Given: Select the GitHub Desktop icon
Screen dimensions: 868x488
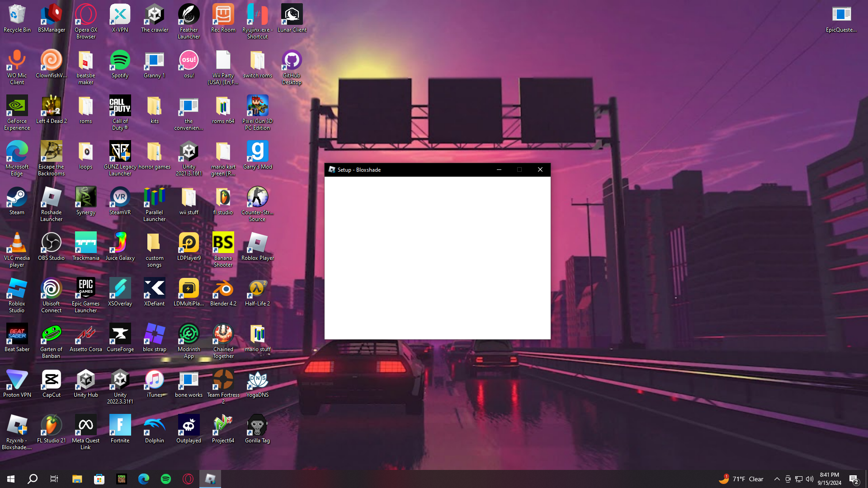Looking at the screenshot, I should 292,61.
